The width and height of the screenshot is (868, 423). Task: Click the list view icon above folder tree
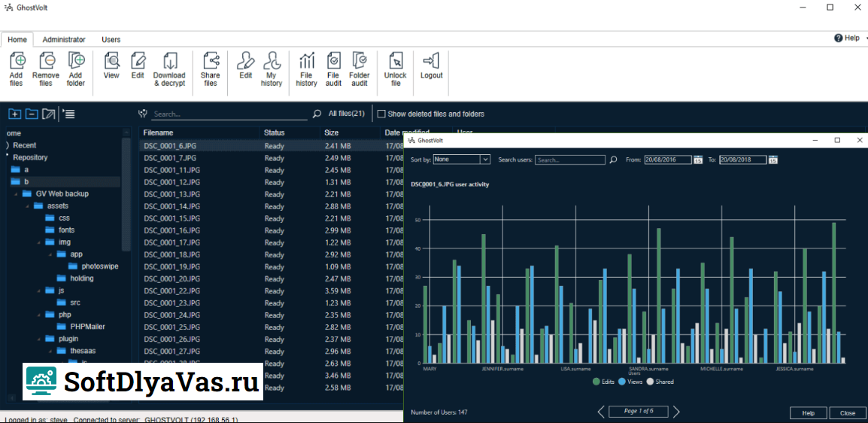pos(69,114)
